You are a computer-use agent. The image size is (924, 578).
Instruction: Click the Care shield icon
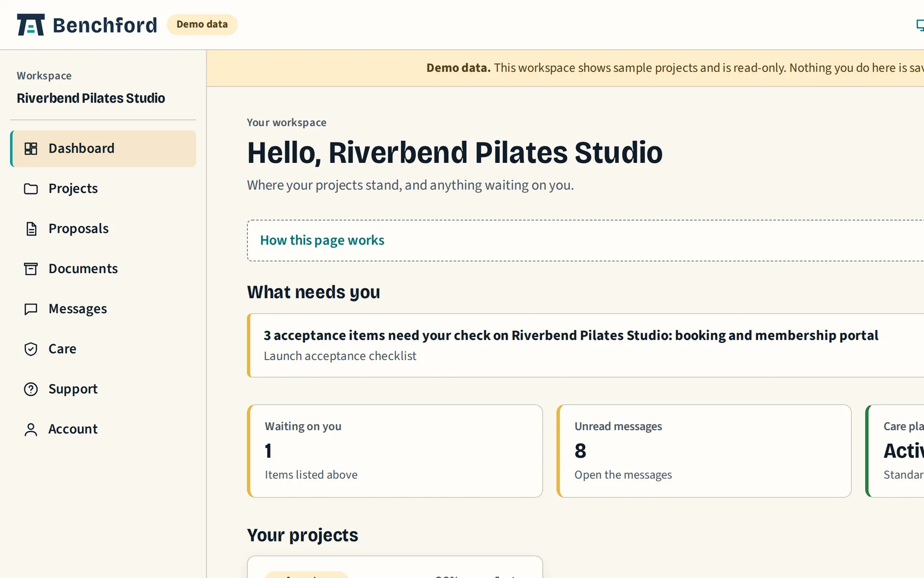[x=31, y=349]
